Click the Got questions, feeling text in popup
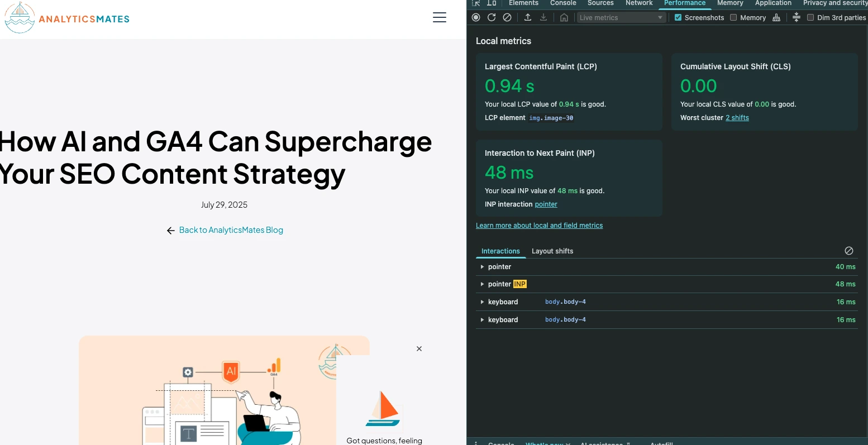Image resolution: width=868 pixels, height=445 pixels. [384, 441]
